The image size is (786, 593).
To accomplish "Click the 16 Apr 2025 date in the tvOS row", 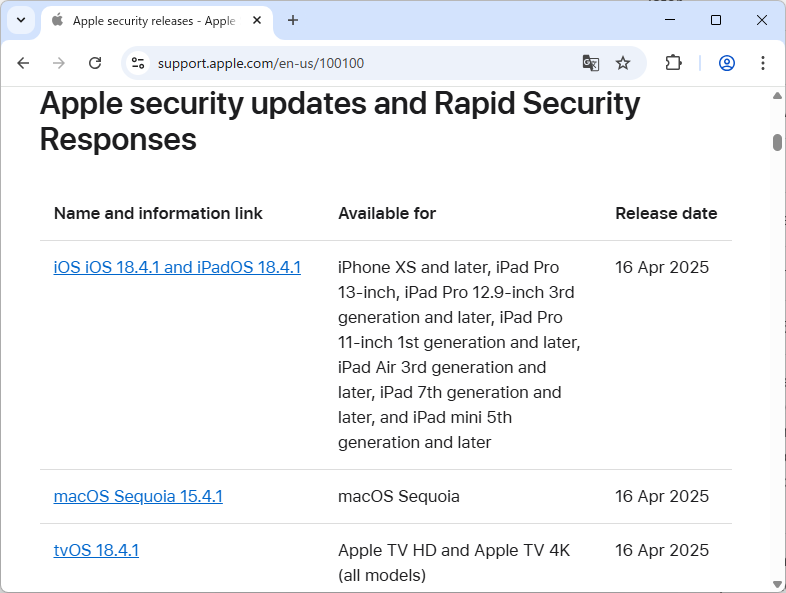I will [x=662, y=550].
